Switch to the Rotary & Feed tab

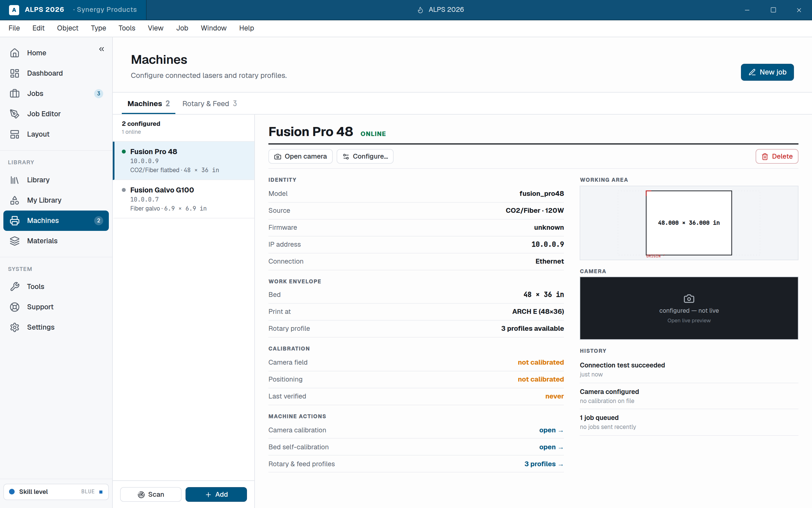pyautogui.click(x=210, y=104)
